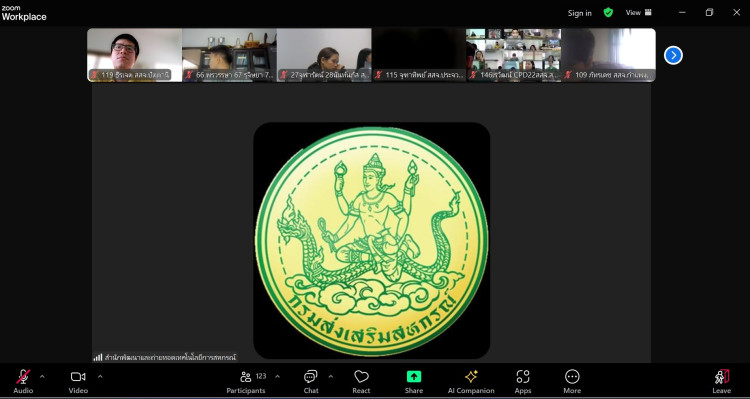Expand audio options arrow next to Audio
Screen dimensions: 750x399
(42, 377)
